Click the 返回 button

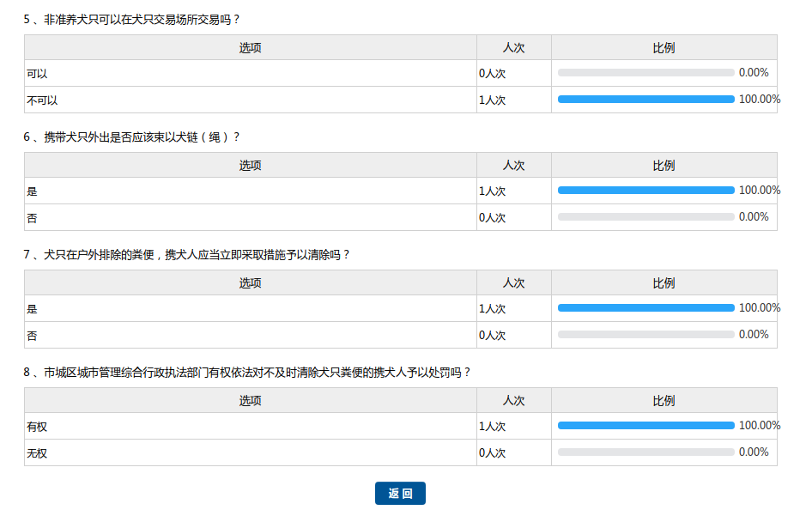(400, 494)
